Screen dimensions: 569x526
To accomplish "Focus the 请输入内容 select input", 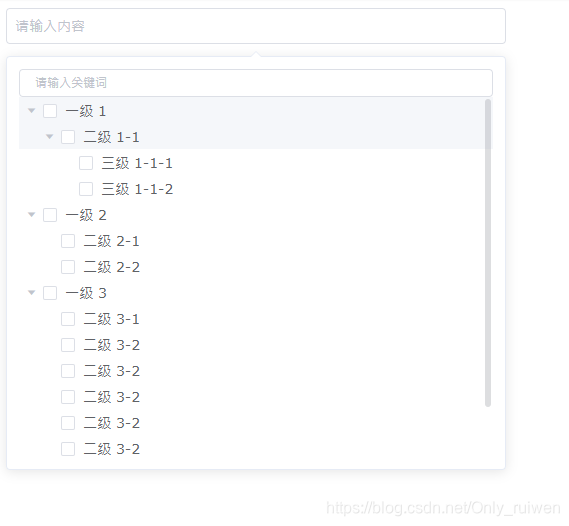I will (x=256, y=26).
